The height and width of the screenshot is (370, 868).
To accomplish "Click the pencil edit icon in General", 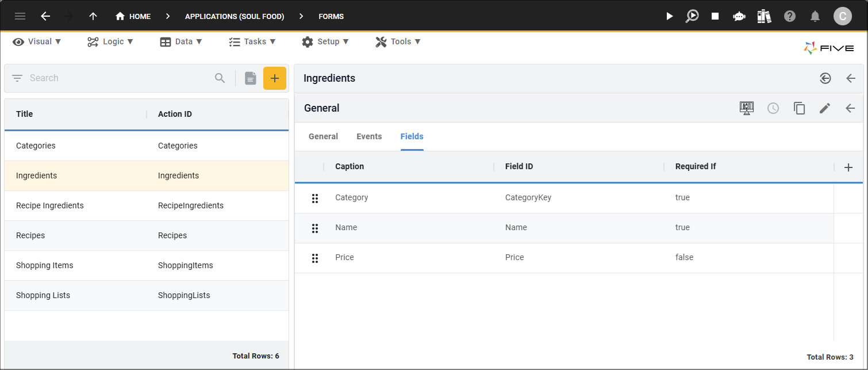I will tap(825, 108).
